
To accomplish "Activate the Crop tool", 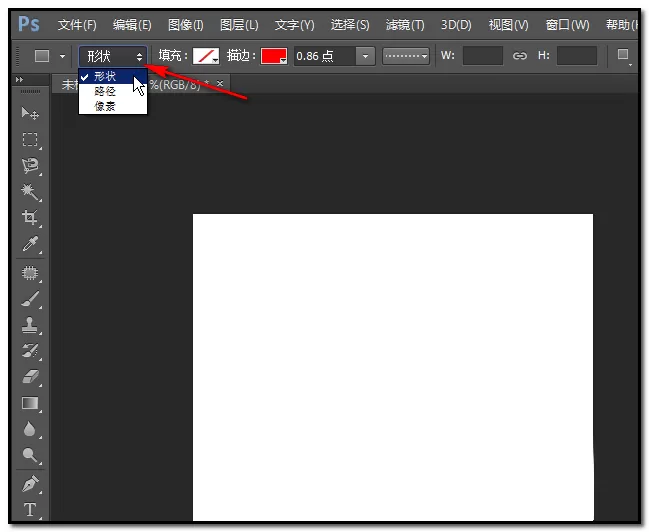I will (x=30, y=217).
